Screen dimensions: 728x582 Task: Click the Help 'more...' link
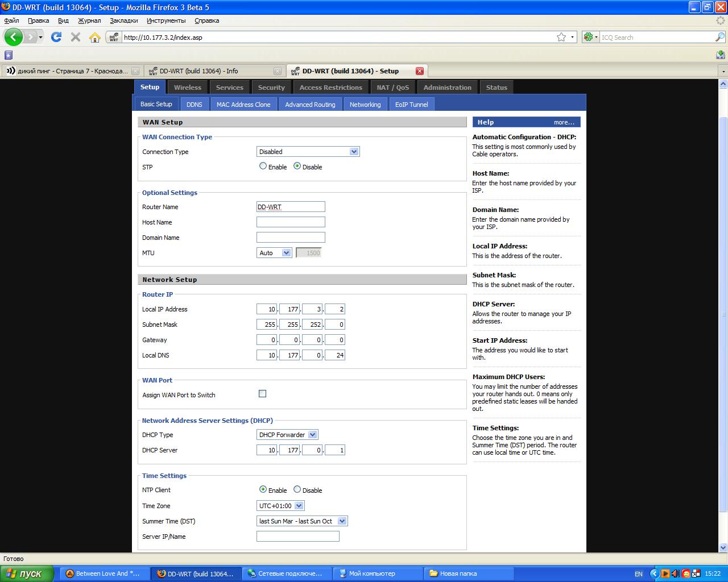coord(564,122)
